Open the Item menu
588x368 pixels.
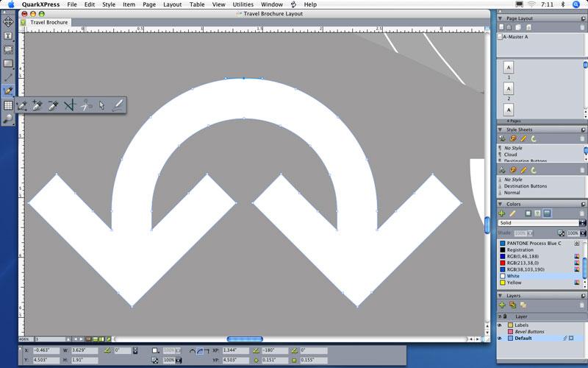[129, 4]
